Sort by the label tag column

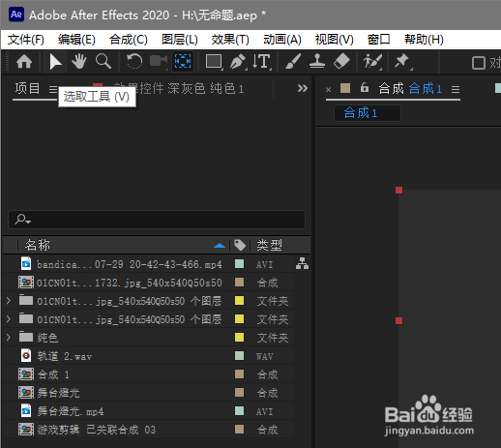240,246
